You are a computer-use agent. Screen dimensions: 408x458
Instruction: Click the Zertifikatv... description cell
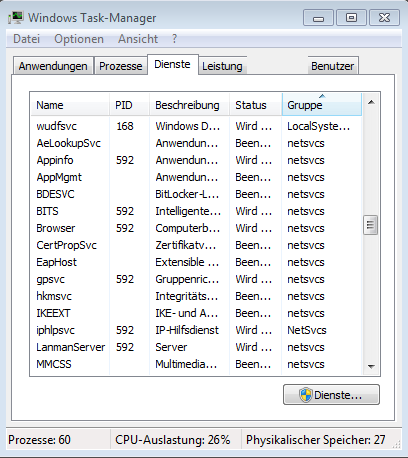point(186,245)
